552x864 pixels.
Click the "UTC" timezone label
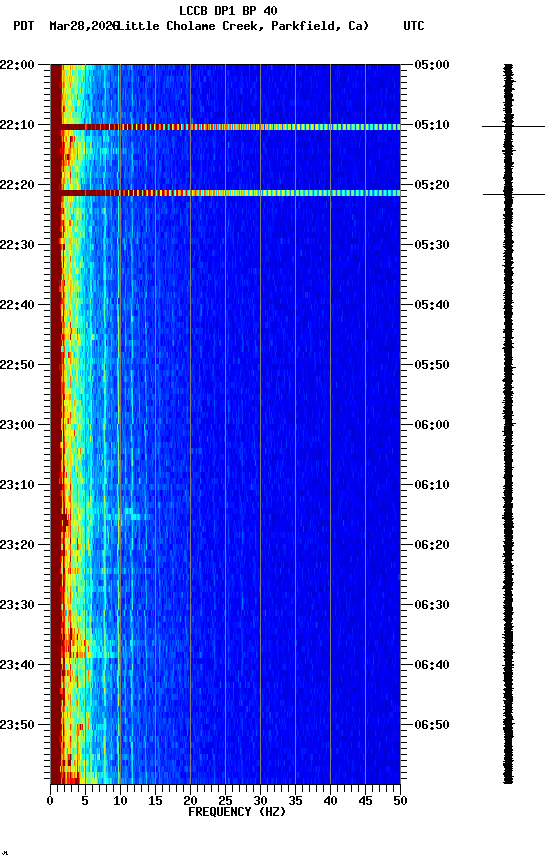click(x=414, y=26)
